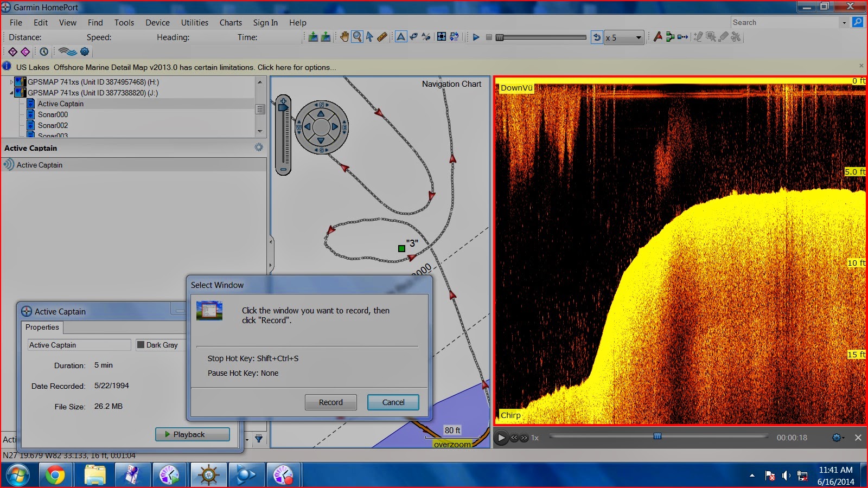The image size is (868, 488).
Task: Click the green route nodes icon
Action: (x=671, y=37)
